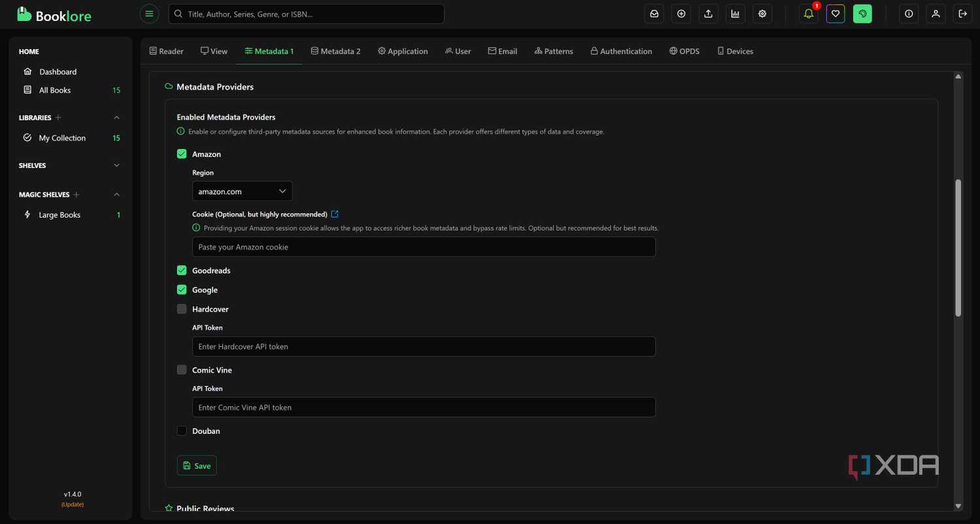Open the OPDS tab
This screenshot has width=980, height=524.
[685, 51]
